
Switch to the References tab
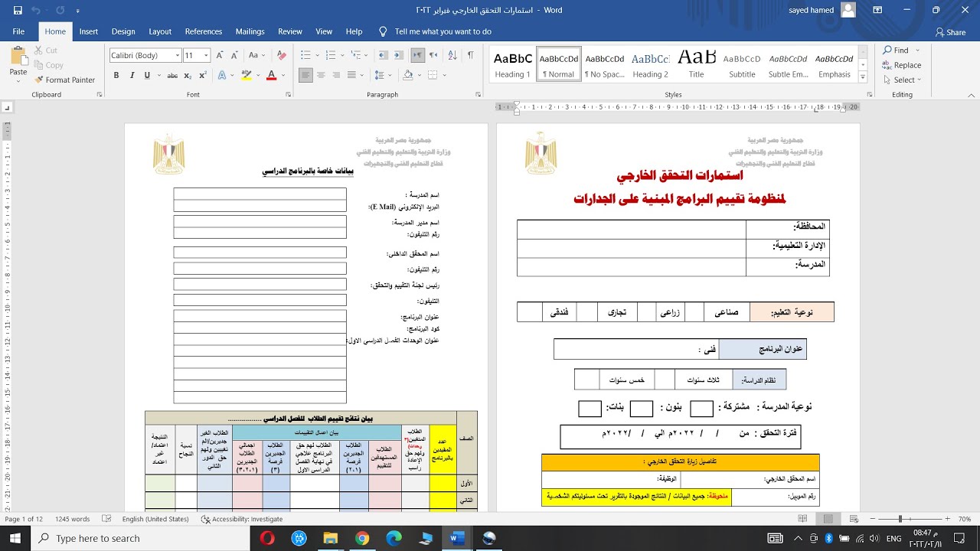204,31
